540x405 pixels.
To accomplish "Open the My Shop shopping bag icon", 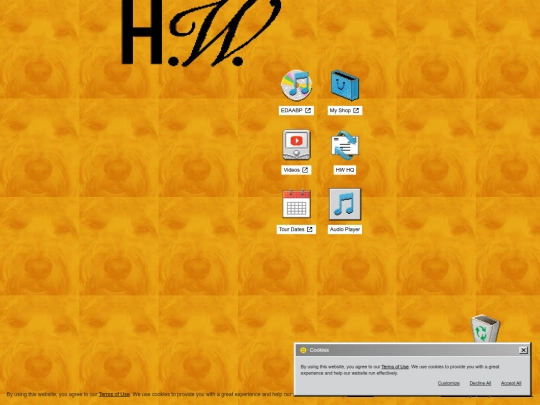I will pos(345,85).
